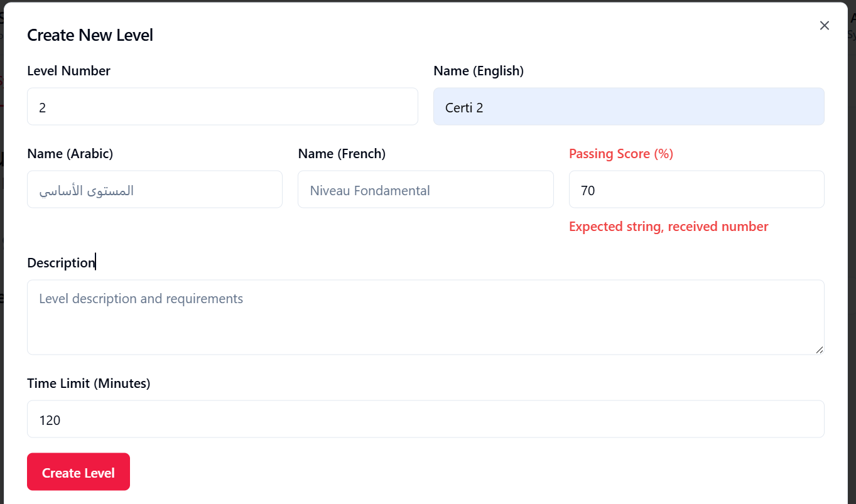This screenshot has height=504, width=856.
Task: Click the Passing Score field showing 70
Action: [x=696, y=190]
